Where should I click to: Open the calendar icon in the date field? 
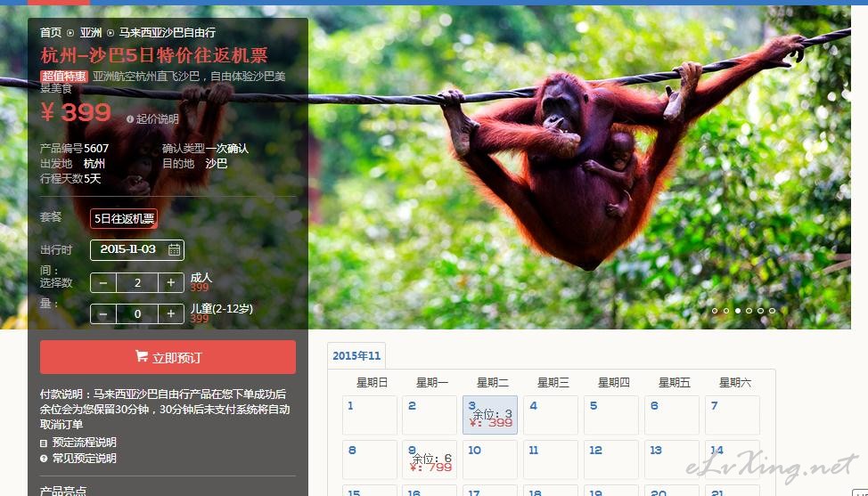pyautogui.click(x=174, y=249)
